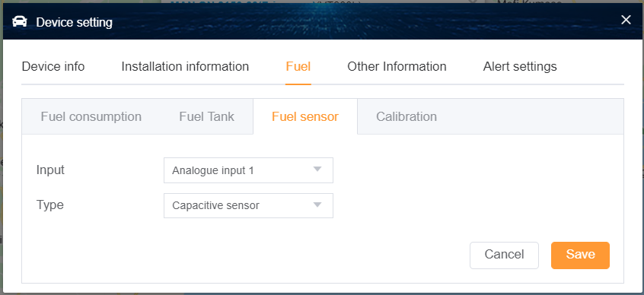Screen dimensions: 644x295
Task: Open the Alert settings tab
Action: pos(520,66)
